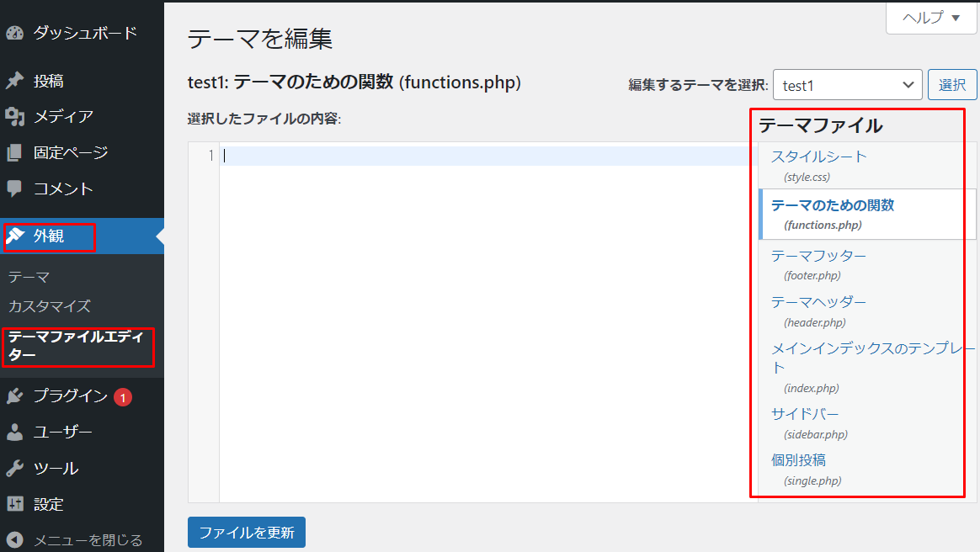Click the ファイルを更新 button
This screenshot has height=552, width=980.
point(246,532)
